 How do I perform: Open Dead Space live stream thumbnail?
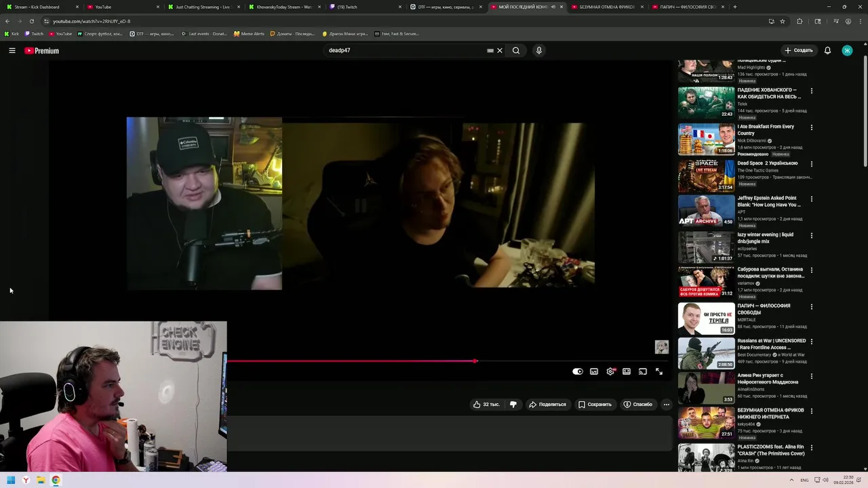click(706, 176)
